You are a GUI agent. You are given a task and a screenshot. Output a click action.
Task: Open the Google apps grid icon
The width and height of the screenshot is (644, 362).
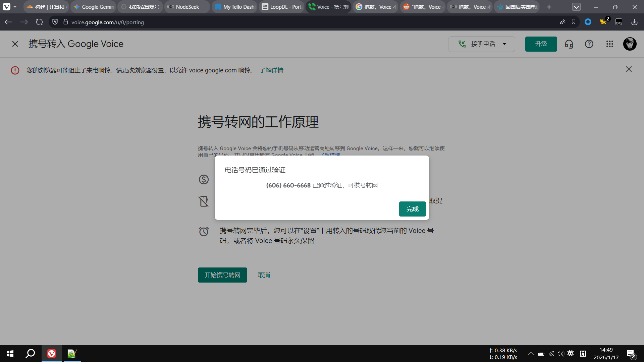click(609, 44)
